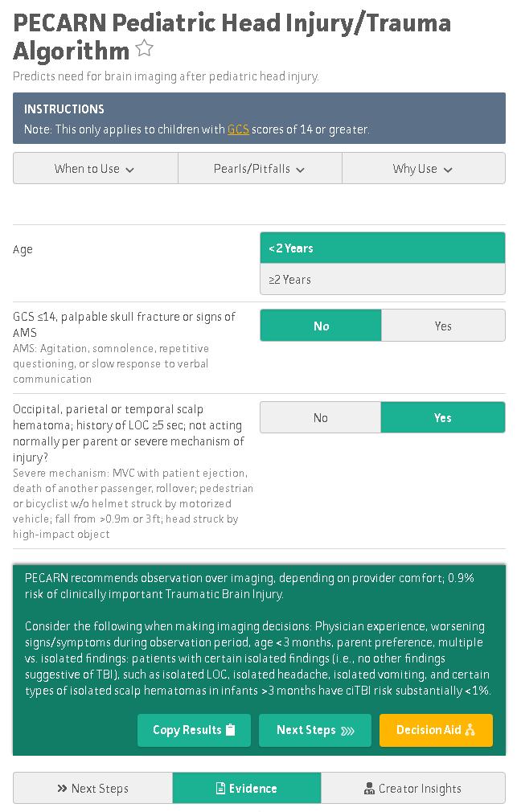Image resolution: width=517 pixels, height=812 pixels.
Task: Select No for occipital scalp hematoma question
Action: [320, 418]
